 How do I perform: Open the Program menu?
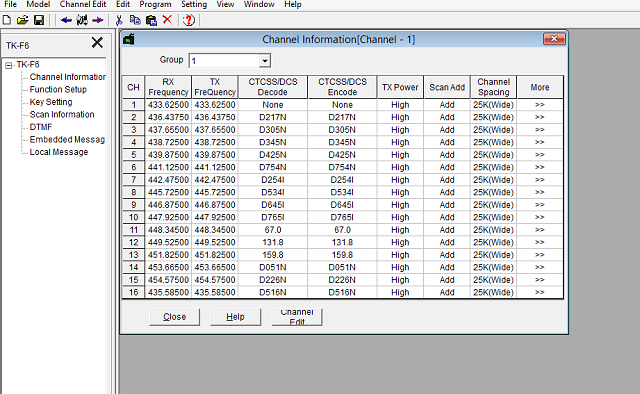pyautogui.click(x=155, y=4)
